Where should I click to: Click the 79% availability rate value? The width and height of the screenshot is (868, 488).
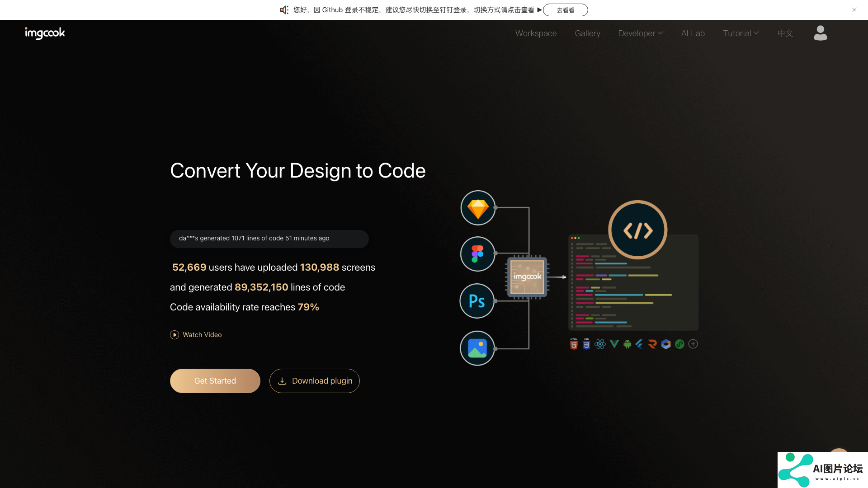308,307
